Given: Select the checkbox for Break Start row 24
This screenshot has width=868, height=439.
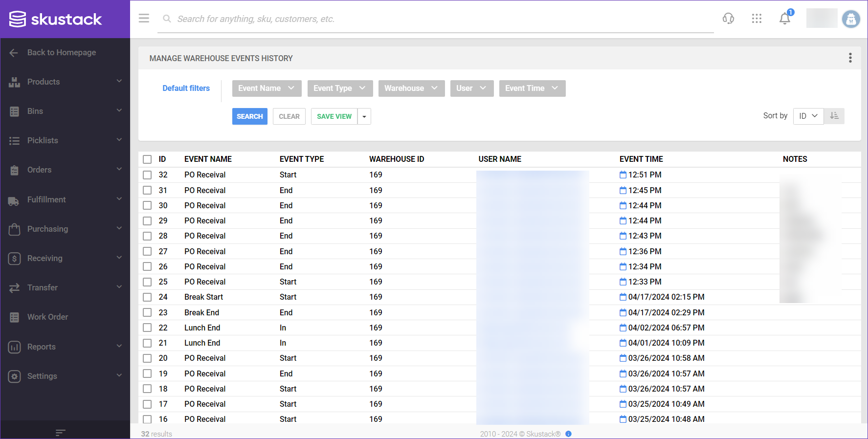Looking at the screenshot, I should coord(147,297).
